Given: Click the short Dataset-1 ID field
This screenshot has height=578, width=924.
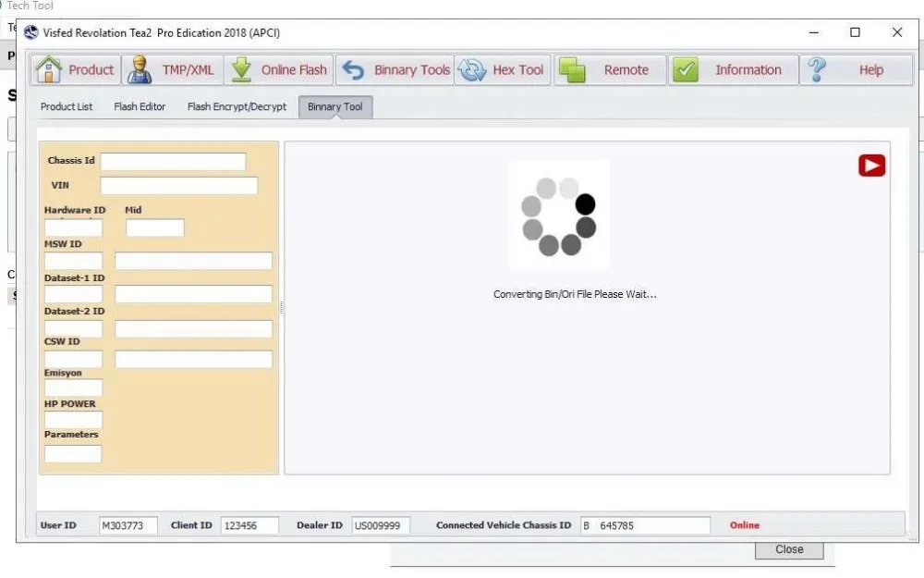Looking at the screenshot, I should [x=73, y=294].
